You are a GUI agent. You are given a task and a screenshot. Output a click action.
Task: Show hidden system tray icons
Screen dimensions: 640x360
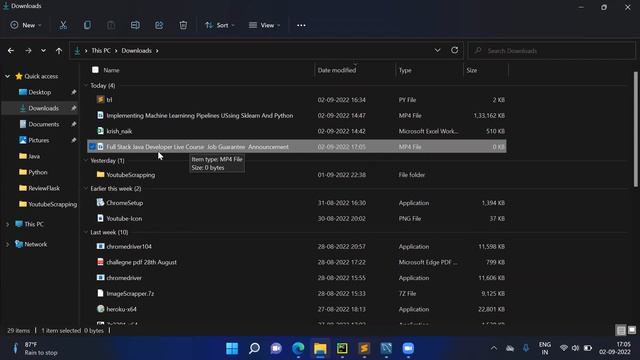(x=493, y=348)
